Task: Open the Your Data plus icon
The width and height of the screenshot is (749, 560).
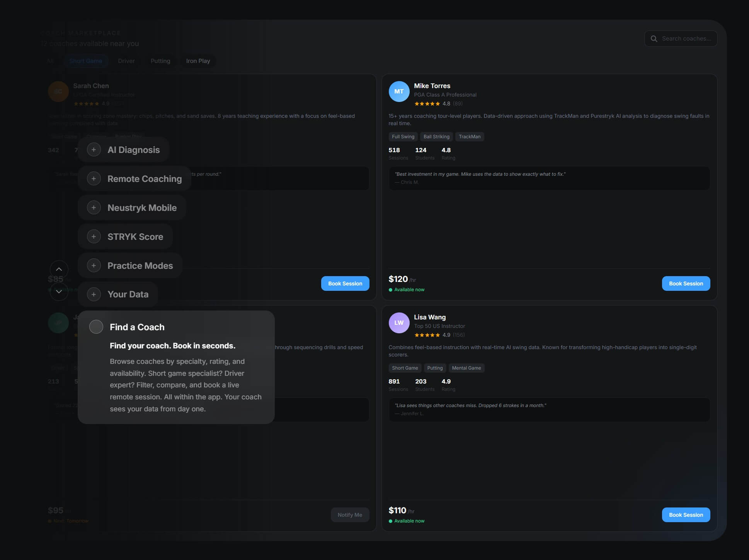Action: click(94, 294)
